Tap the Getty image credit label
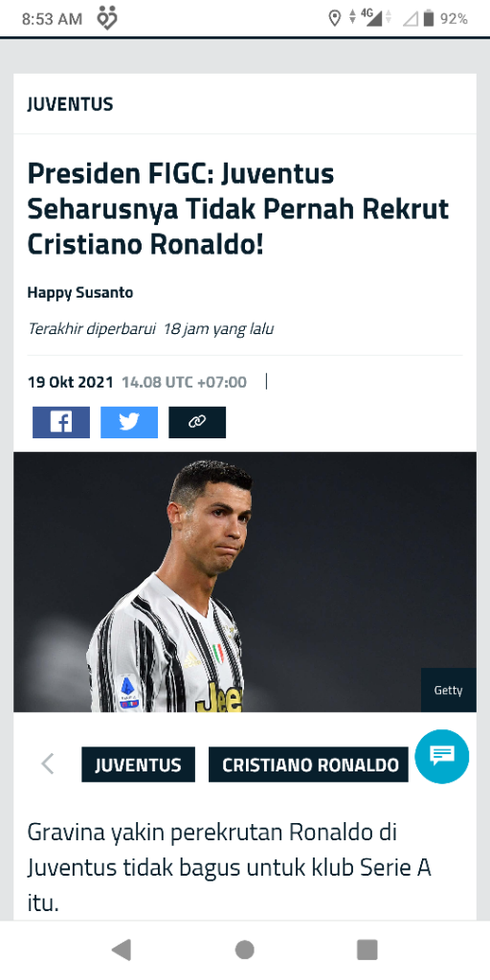 tap(448, 690)
